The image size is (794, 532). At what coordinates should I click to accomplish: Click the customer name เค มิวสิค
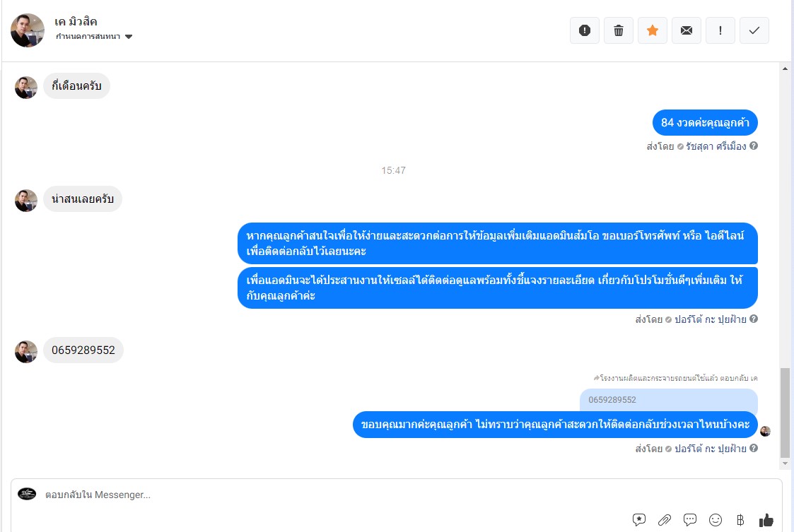pos(76,21)
